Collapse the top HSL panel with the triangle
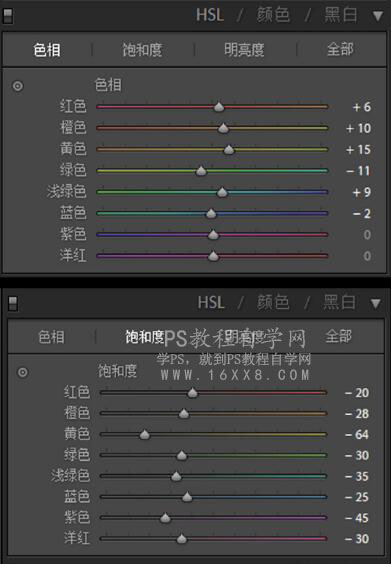The width and height of the screenshot is (391, 564). 378,16
